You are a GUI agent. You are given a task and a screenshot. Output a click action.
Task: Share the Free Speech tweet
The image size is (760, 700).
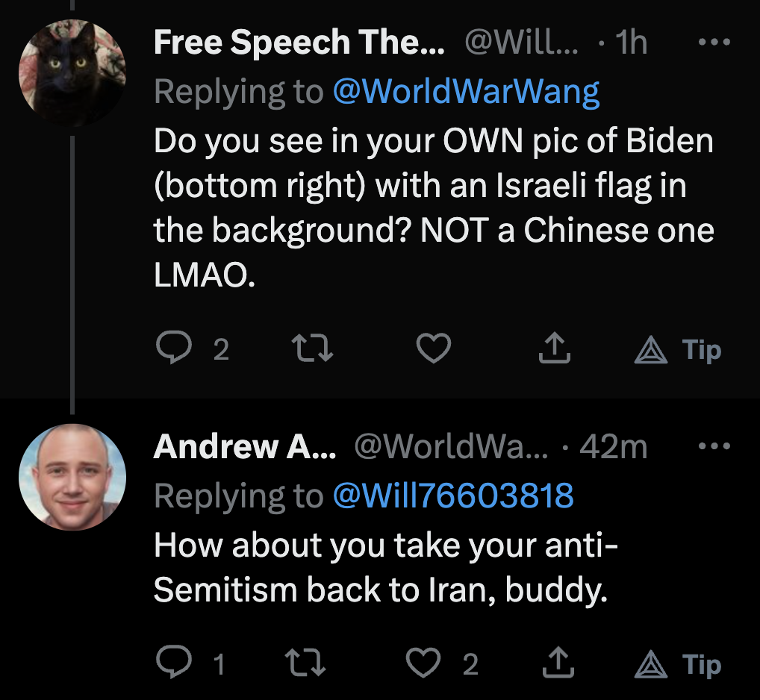pos(553,349)
